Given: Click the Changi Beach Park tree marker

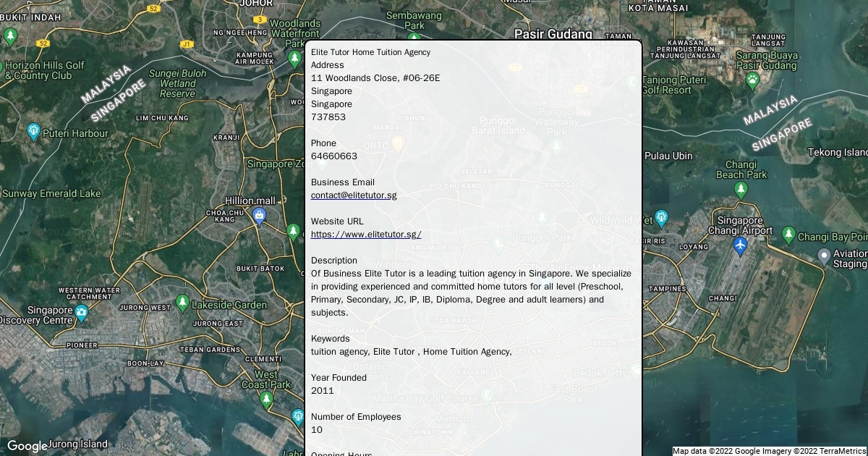Looking at the screenshot, I should click(741, 190).
